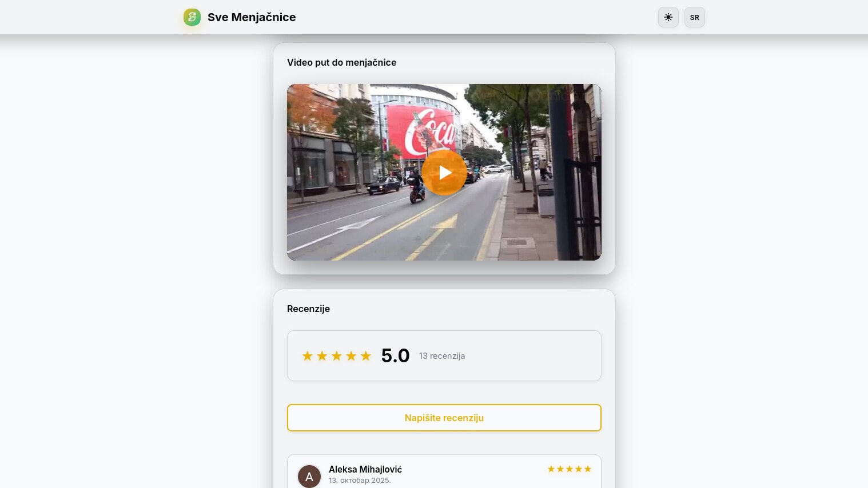The width and height of the screenshot is (868, 488).
Task: Play the route video with the orange play button
Action: point(444,173)
